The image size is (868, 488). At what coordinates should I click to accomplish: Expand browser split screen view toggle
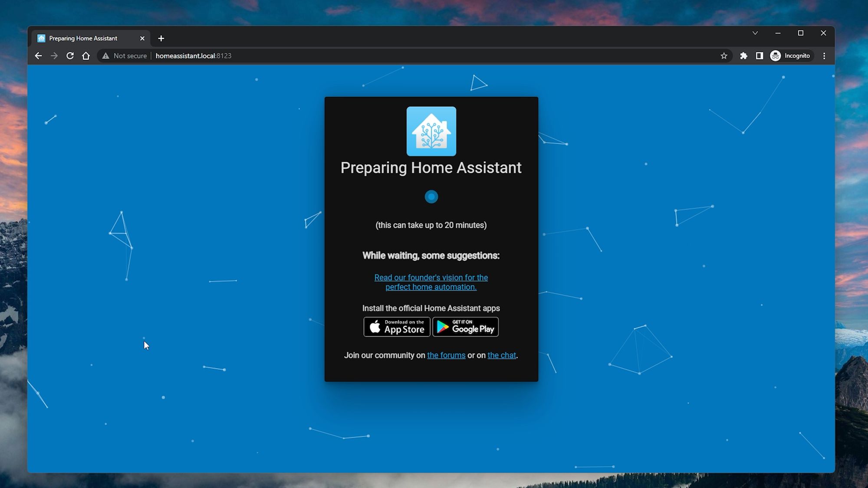point(760,56)
